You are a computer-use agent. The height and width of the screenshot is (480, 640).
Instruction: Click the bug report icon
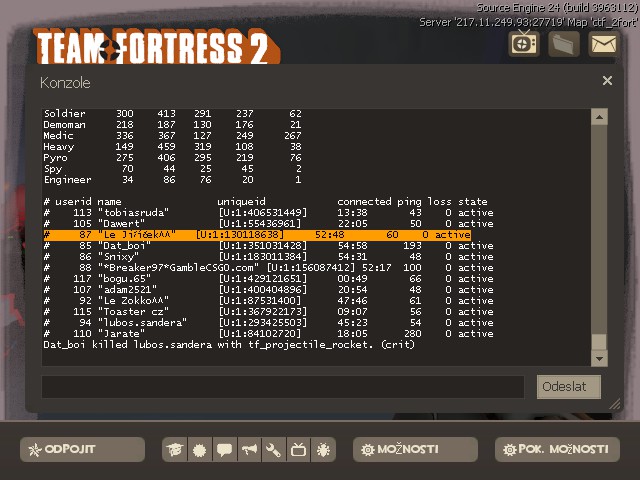tap(323, 450)
